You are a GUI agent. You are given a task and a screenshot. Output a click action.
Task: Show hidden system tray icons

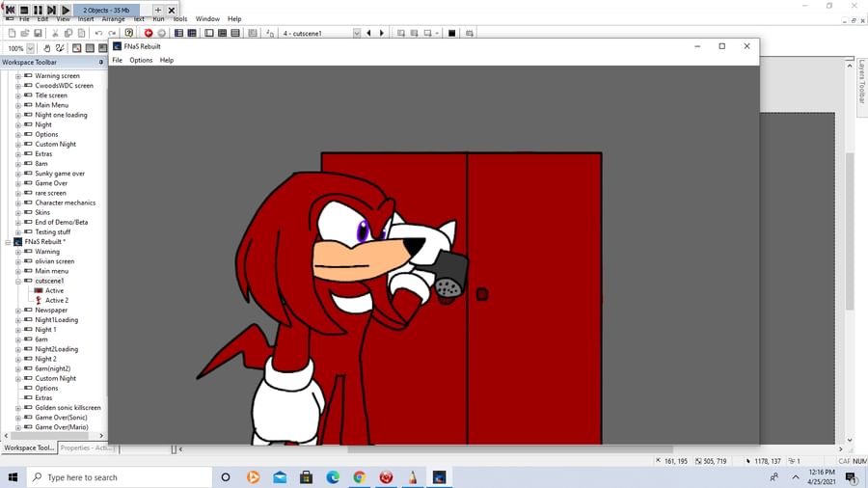[x=796, y=477]
